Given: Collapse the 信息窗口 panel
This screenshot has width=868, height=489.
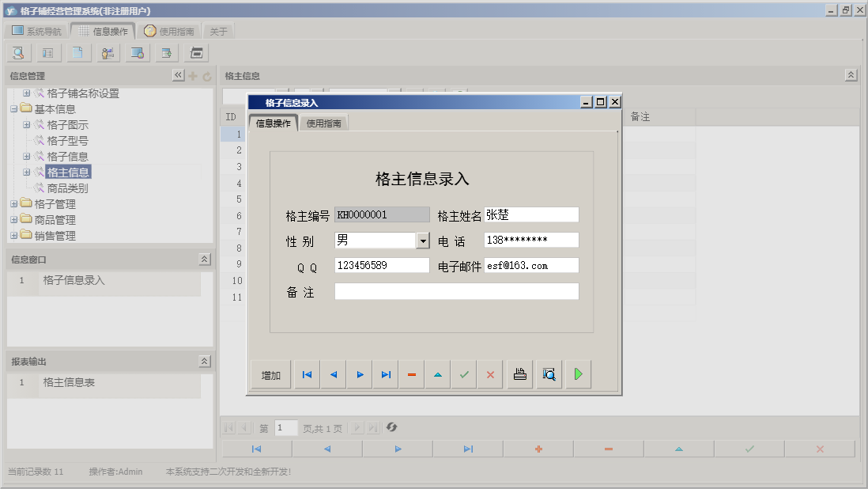Looking at the screenshot, I should (204, 260).
